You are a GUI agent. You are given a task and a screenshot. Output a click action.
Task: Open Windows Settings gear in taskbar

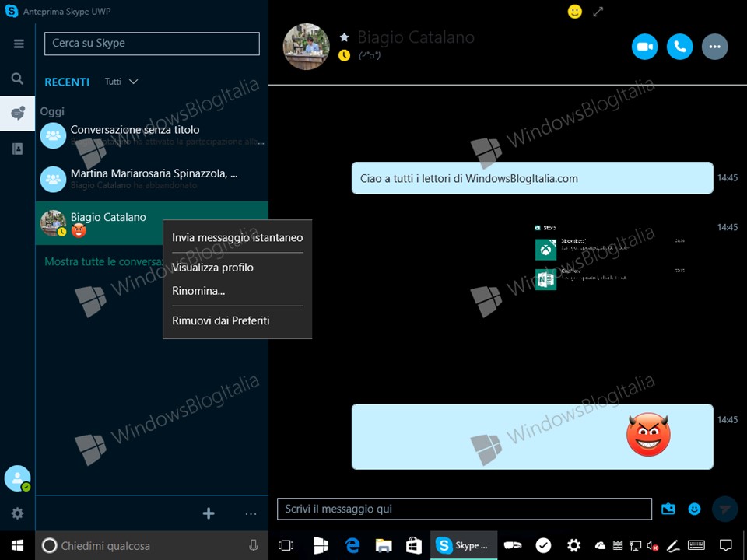[x=574, y=545]
